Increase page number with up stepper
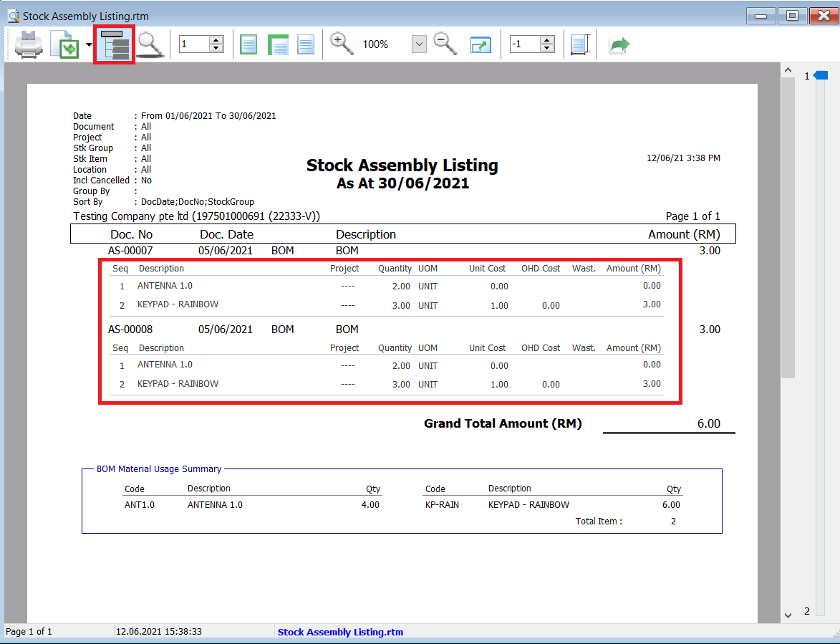Screen dimensions: 840x644 click(216, 40)
